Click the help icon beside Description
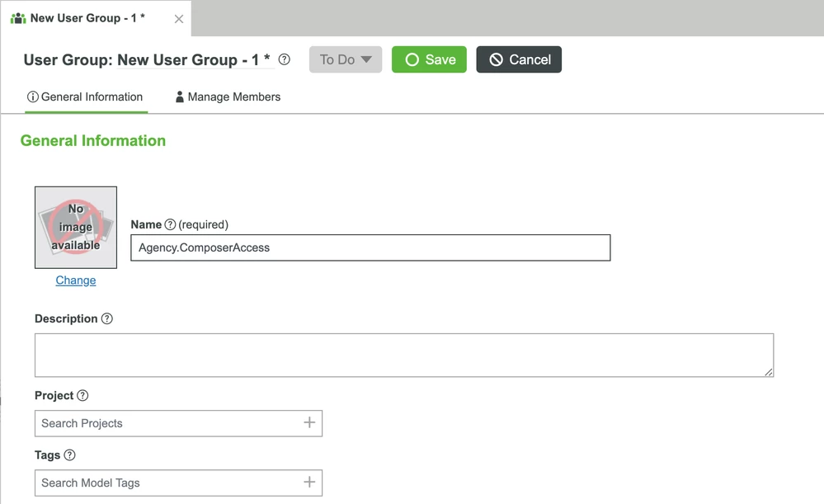 (x=106, y=318)
